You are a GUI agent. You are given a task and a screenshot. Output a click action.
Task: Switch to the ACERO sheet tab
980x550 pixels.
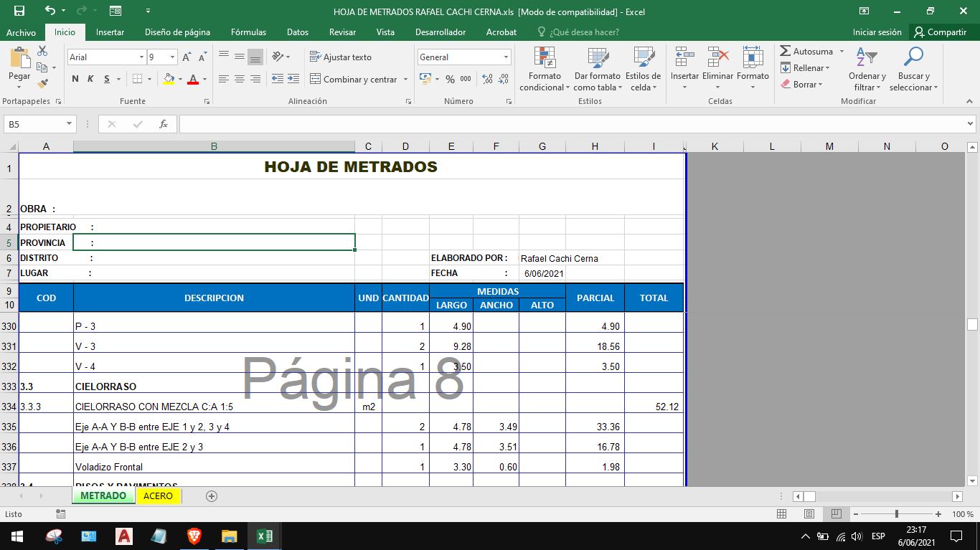[x=158, y=496]
